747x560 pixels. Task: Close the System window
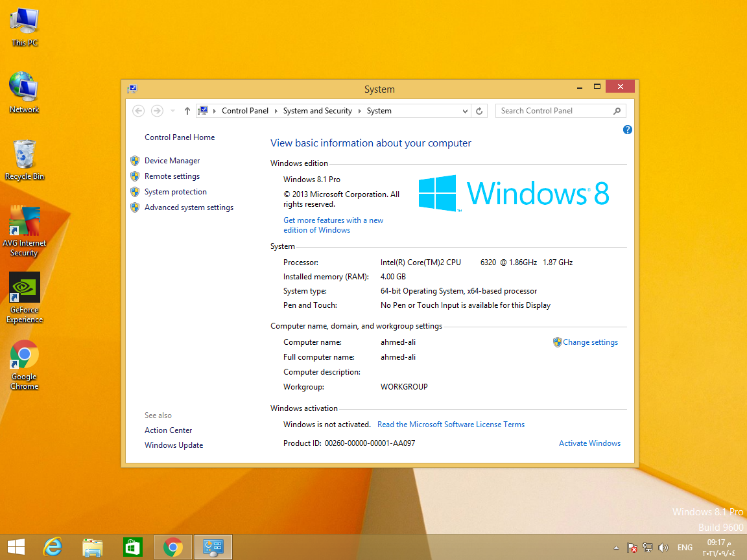pos(621,86)
